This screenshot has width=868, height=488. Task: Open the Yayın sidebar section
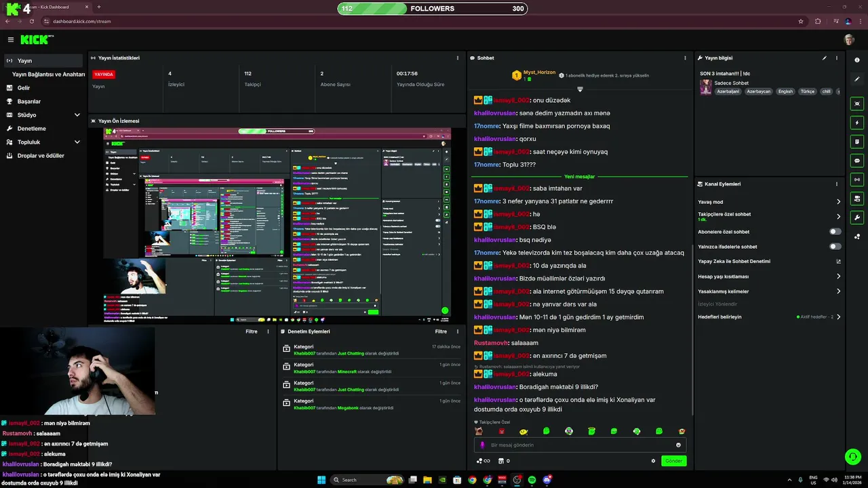(x=43, y=60)
